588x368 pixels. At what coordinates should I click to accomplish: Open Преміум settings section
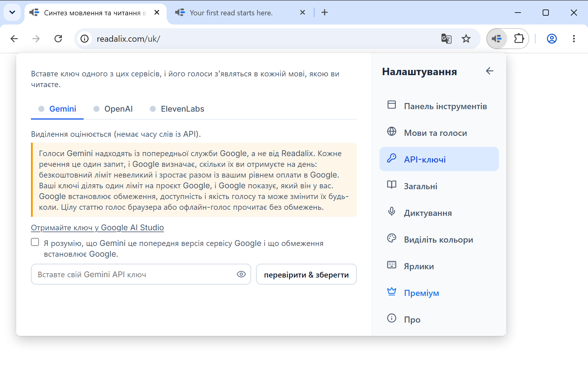click(x=439, y=293)
